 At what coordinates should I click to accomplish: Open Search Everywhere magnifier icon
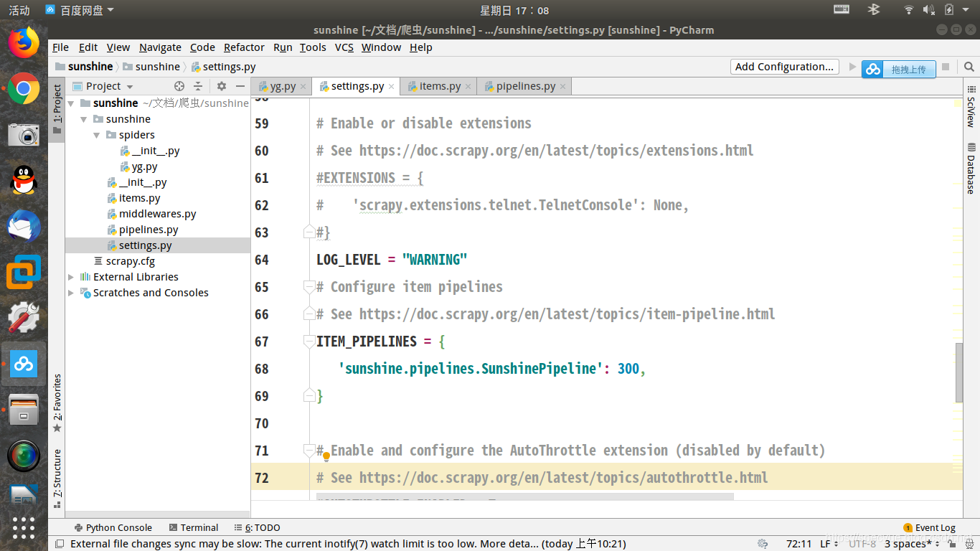point(969,67)
